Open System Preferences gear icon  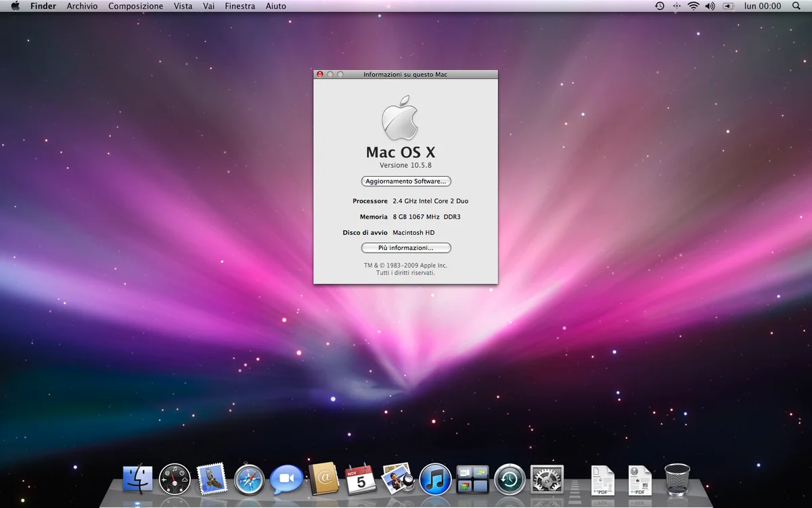(x=547, y=480)
